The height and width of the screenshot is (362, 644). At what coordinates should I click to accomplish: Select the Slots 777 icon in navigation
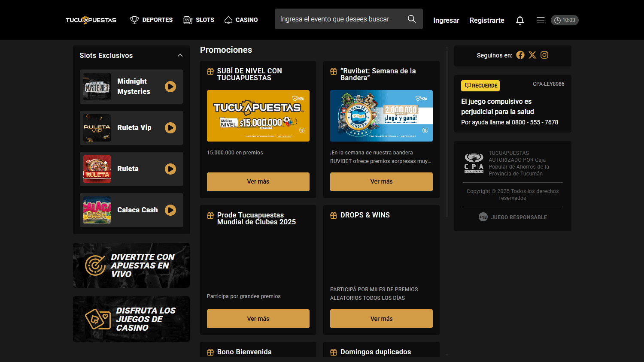click(187, 20)
